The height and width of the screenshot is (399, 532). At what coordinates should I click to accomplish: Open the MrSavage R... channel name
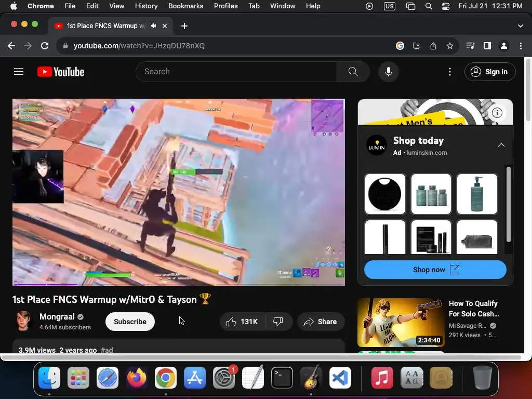click(x=468, y=326)
